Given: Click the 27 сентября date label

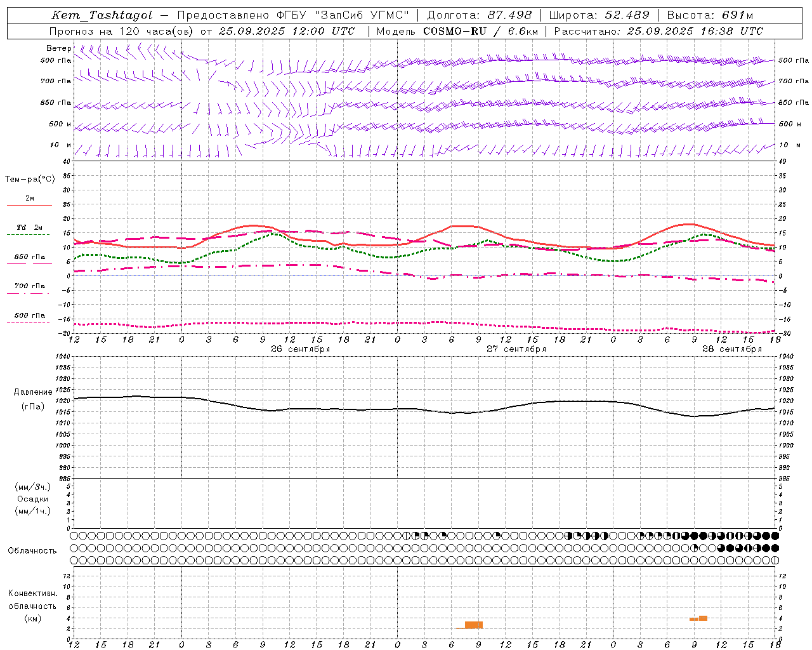Looking at the screenshot, I should 516,349.
